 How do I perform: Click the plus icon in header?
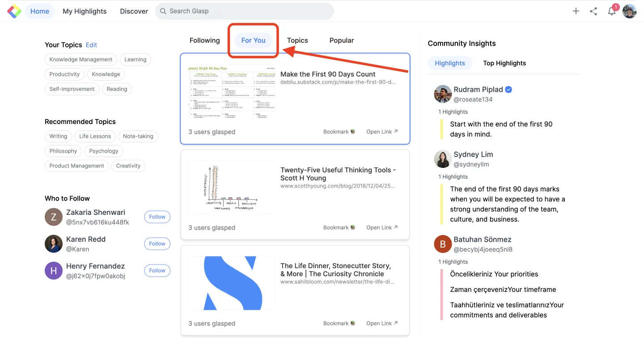[576, 11]
